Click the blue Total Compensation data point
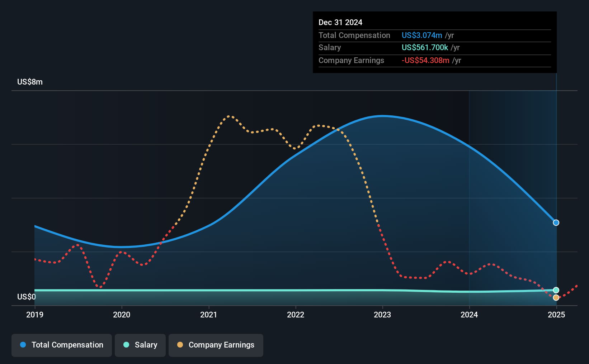589x364 pixels. (x=556, y=222)
